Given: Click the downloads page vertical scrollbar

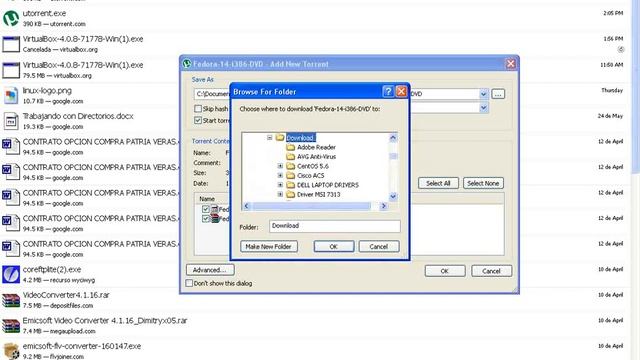Looking at the screenshot, I should (x=636, y=86).
